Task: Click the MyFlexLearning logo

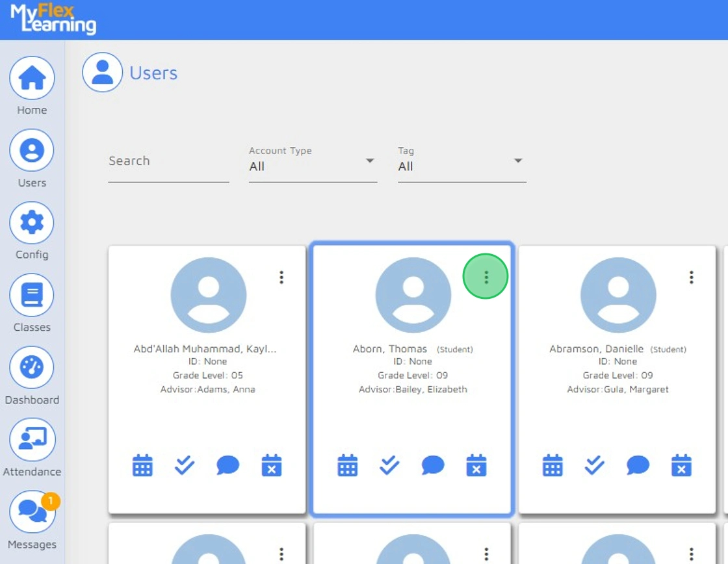Action: (x=53, y=19)
